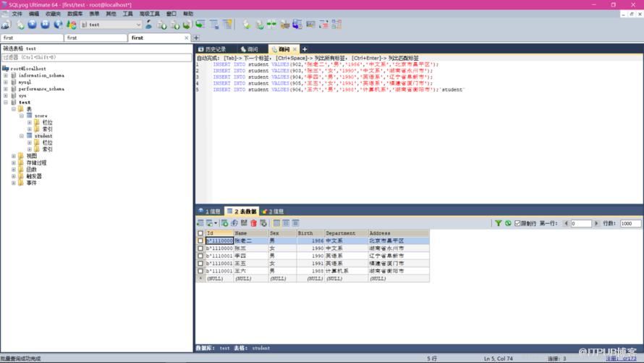Open the 高级工具 menu
The height and width of the screenshot is (363, 644).
click(x=150, y=14)
